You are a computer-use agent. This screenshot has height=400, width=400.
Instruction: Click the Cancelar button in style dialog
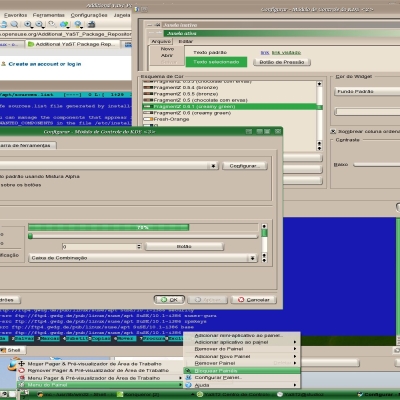(x=254, y=300)
